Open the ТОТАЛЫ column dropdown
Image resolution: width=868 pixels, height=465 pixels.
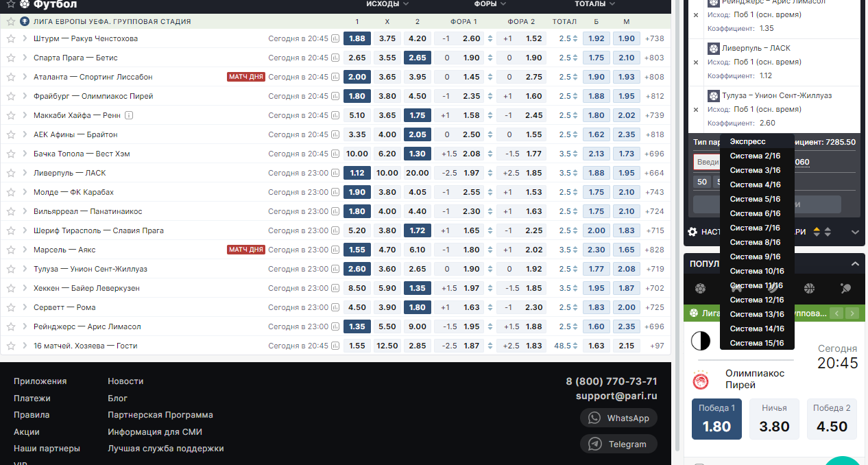(x=594, y=3)
